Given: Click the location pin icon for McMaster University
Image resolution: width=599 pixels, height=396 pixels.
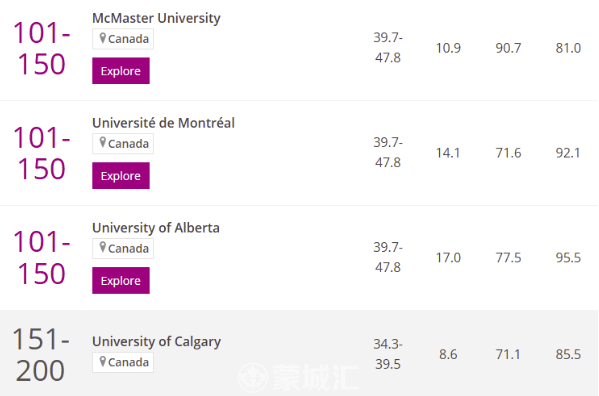Looking at the screenshot, I should (102, 38).
